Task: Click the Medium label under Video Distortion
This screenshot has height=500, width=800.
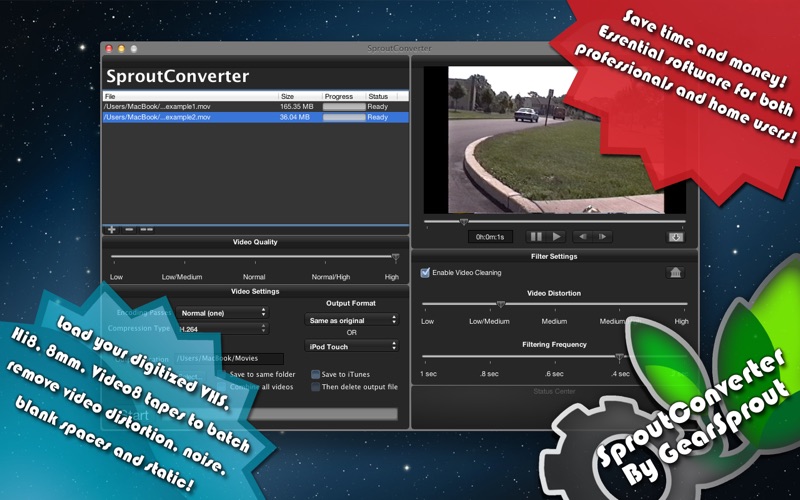Action: coord(554,321)
